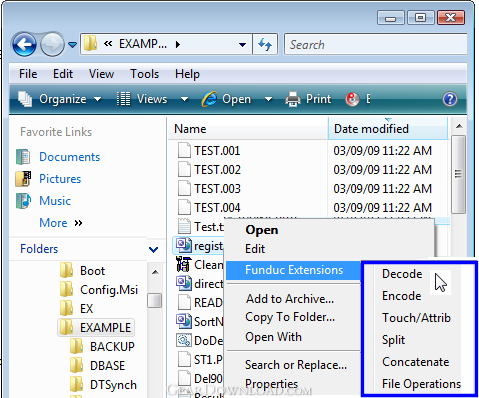
Task: Click the Pictures icon in Favorite Links
Action: [23, 179]
